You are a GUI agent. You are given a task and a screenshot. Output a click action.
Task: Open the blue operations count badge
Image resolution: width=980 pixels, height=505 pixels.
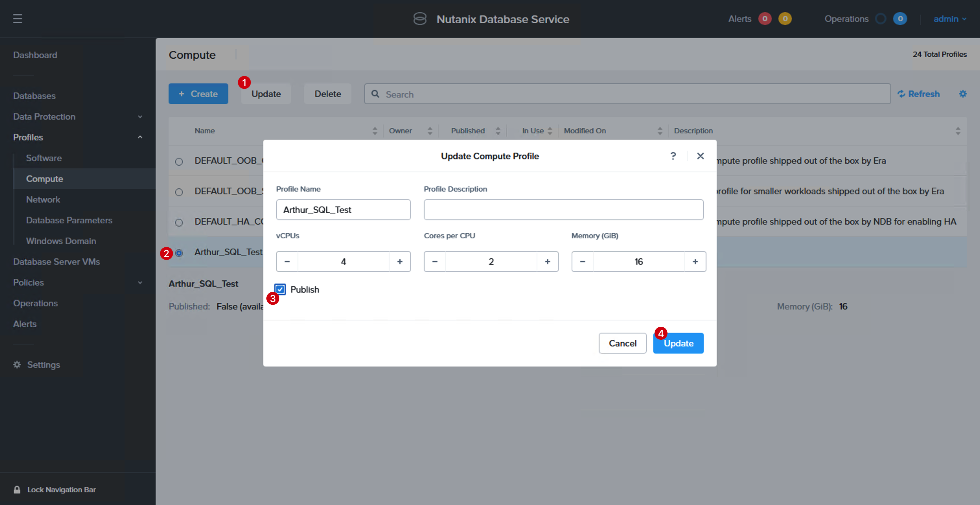coord(900,19)
